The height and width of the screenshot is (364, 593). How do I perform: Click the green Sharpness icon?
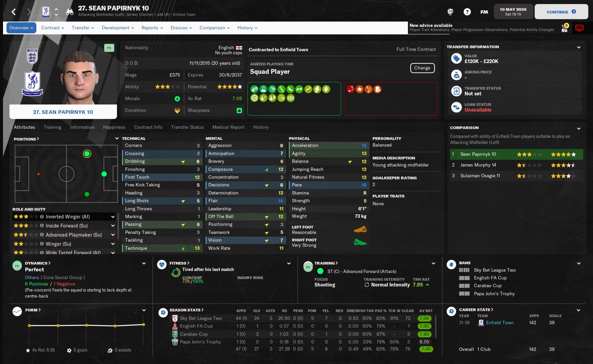[x=239, y=111]
